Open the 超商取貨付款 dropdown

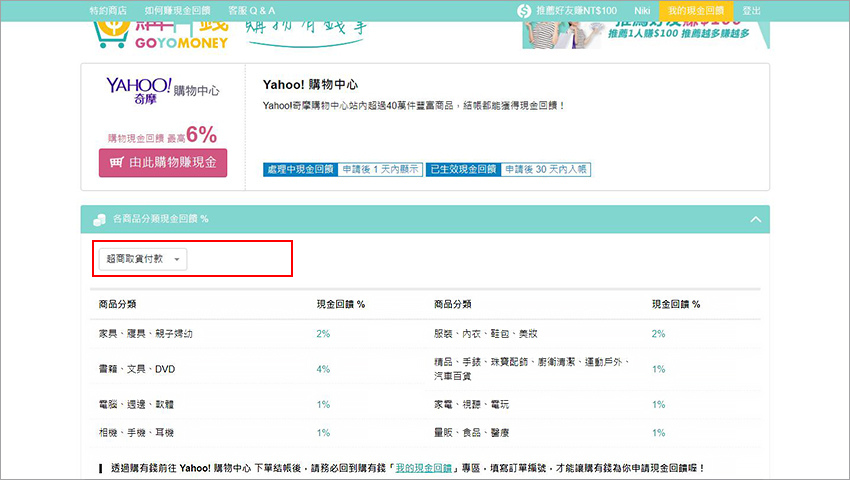143,259
